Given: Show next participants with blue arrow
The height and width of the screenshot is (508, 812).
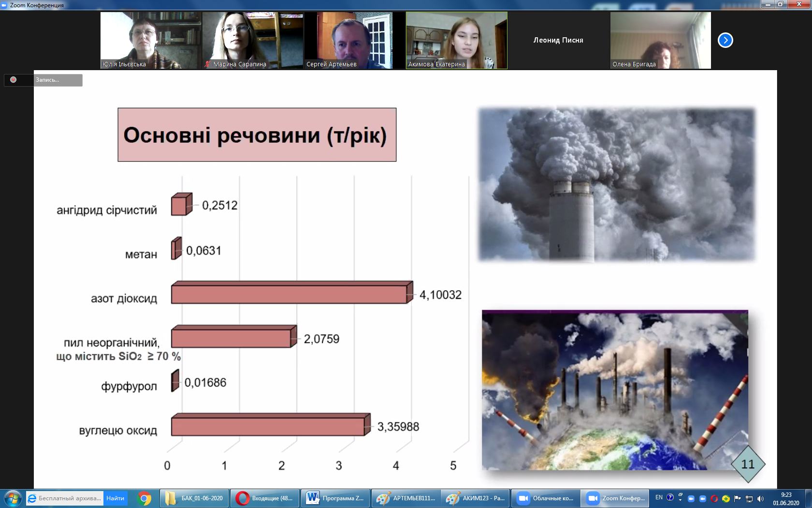Looking at the screenshot, I should [725, 40].
